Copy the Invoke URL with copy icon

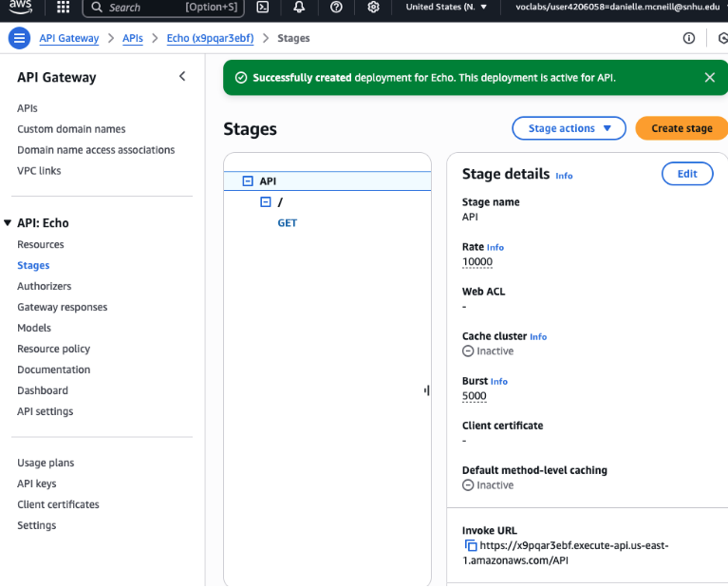tap(471, 545)
